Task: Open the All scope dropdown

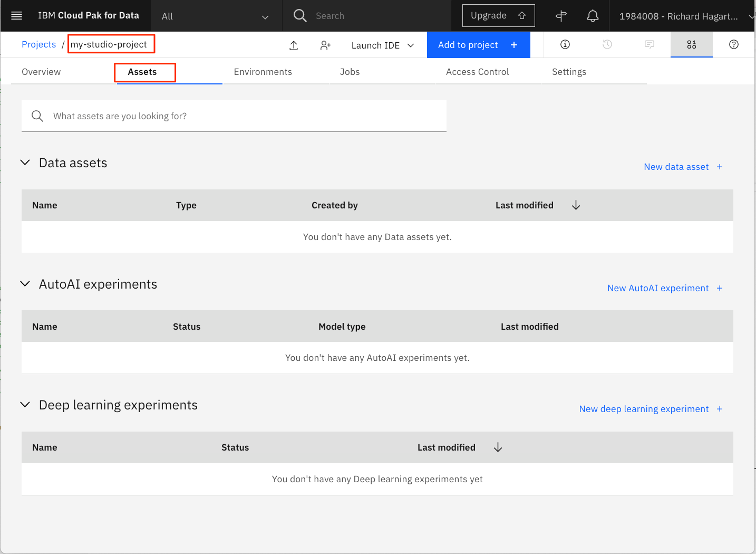Action: (216, 16)
